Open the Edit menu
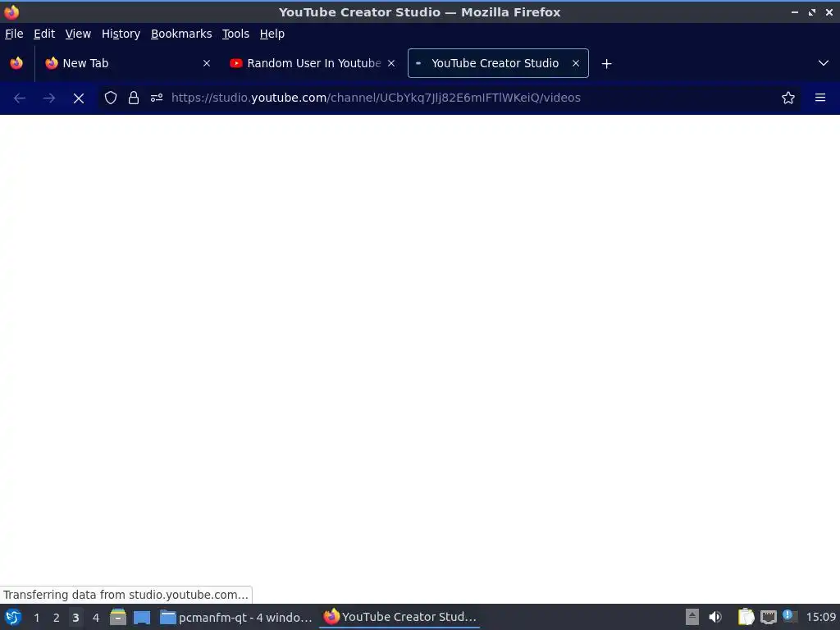 pyautogui.click(x=44, y=34)
